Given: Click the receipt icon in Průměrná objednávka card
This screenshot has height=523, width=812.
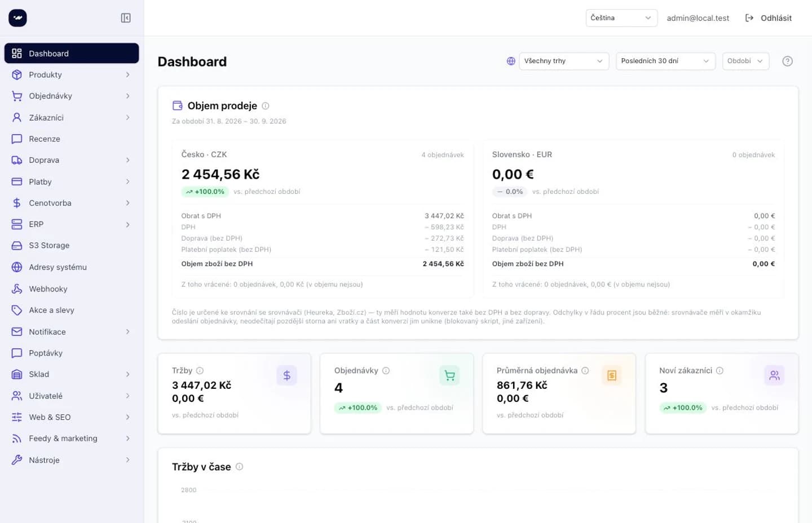Looking at the screenshot, I should tap(612, 375).
